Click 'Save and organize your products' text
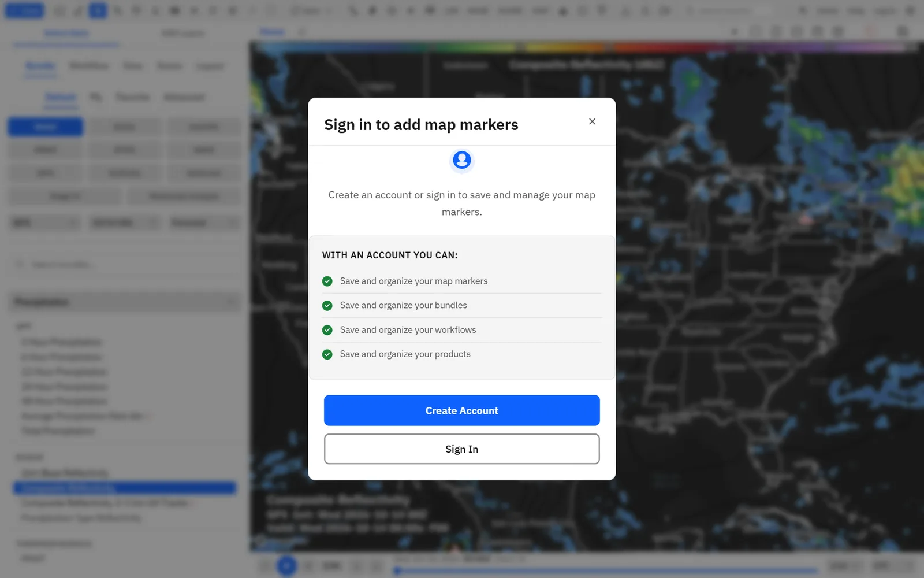This screenshot has width=924, height=578. point(405,354)
